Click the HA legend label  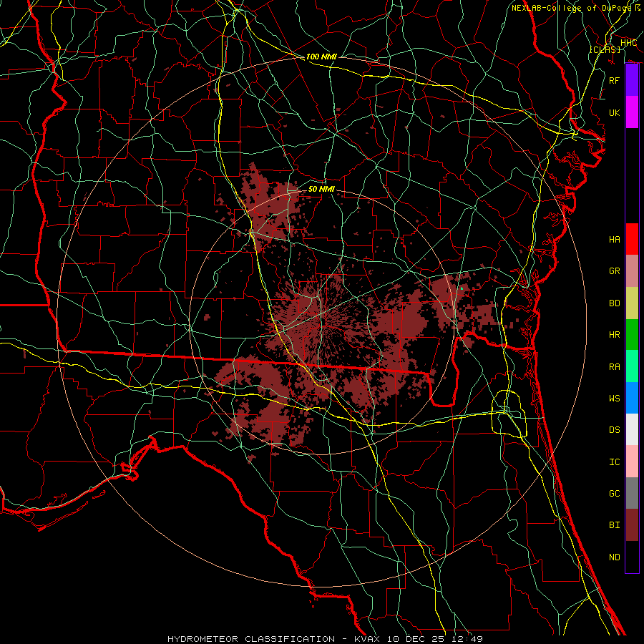point(615,240)
